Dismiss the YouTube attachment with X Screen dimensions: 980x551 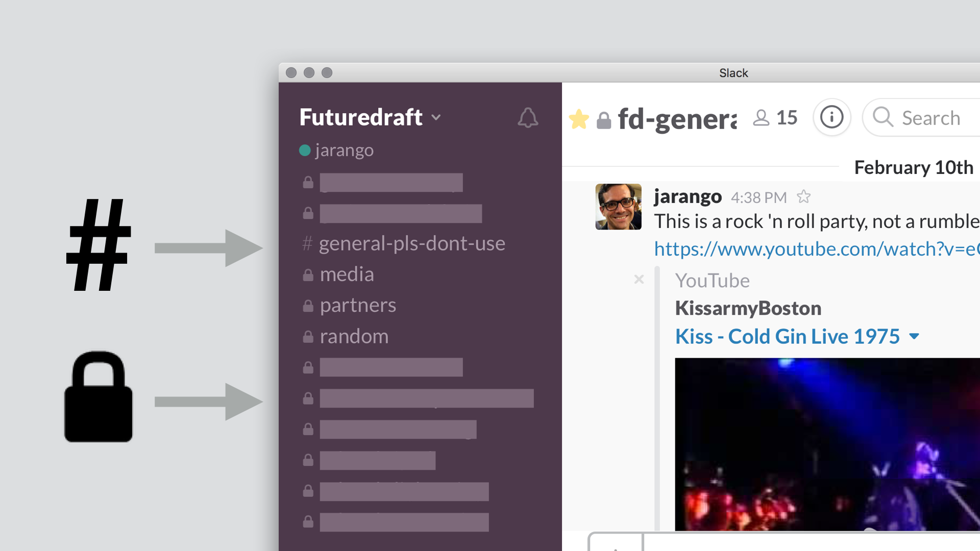(x=639, y=279)
